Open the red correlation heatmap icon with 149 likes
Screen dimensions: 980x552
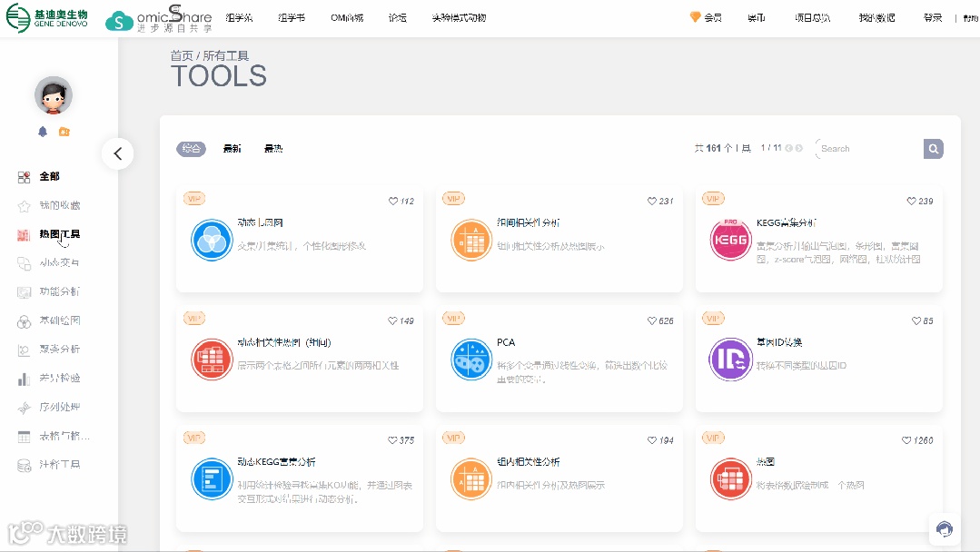[212, 360]
